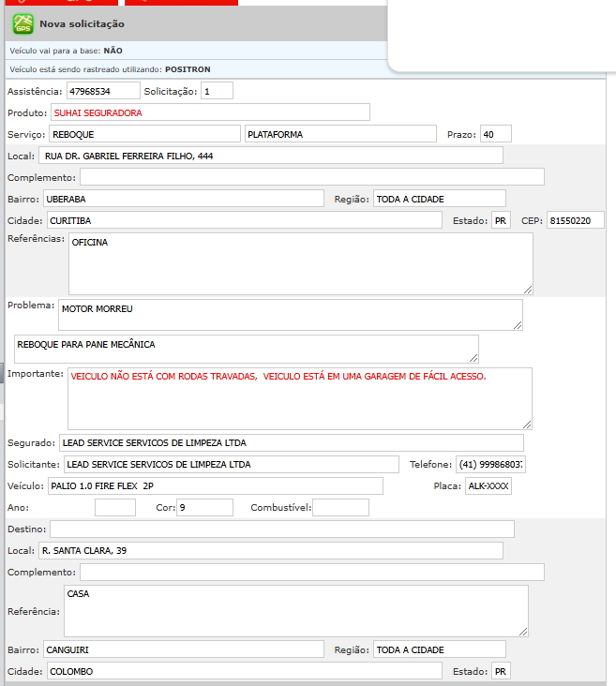Click resize handle of the OFICINA references textarea

(x=528, y=290)
